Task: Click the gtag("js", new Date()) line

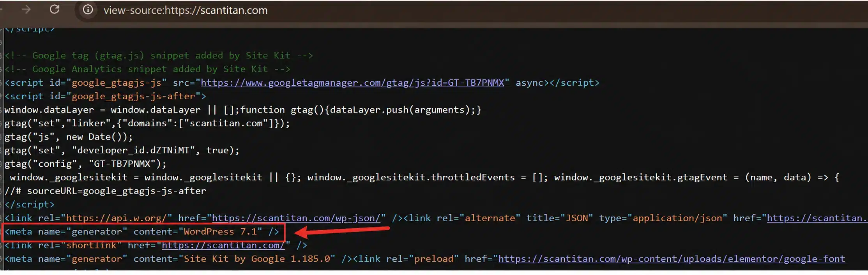Action: pyautogui.click(x=69, y=137)
